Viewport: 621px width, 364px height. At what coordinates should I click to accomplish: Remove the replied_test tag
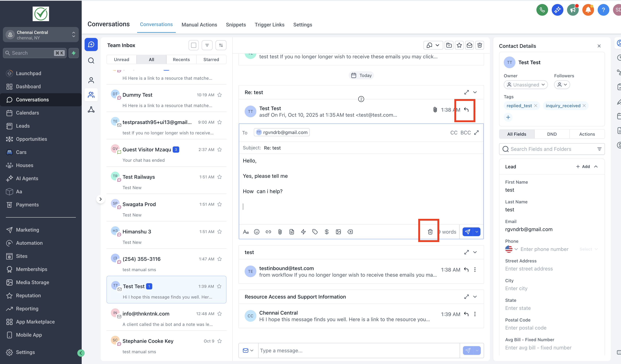[x=535, y=106]
